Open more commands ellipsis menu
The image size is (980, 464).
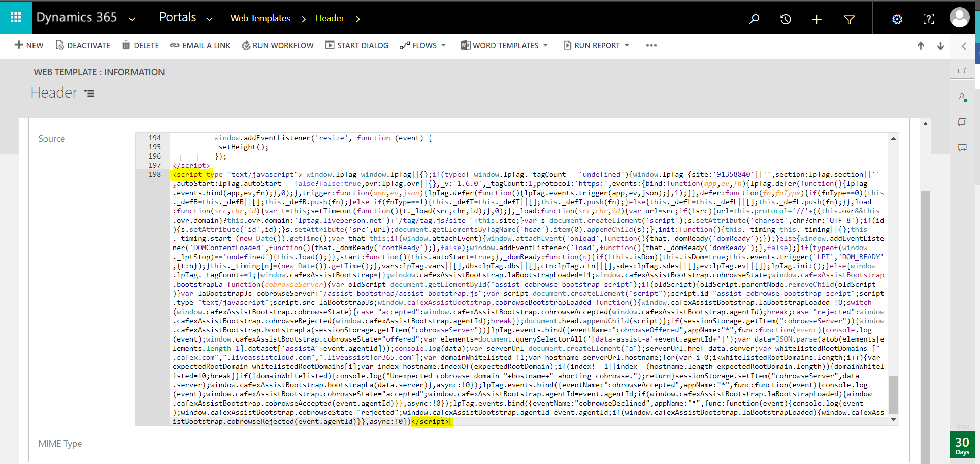tap(651, 46)
